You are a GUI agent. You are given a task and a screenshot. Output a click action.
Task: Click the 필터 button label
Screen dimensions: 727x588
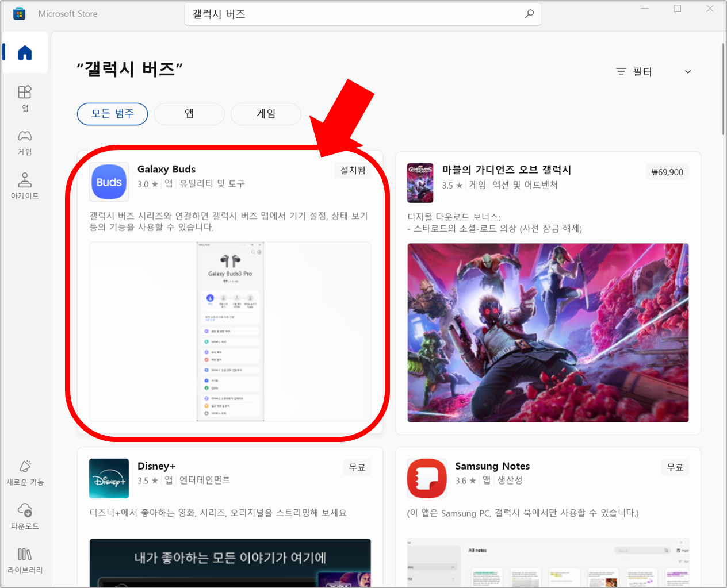[x=642, y=72]
